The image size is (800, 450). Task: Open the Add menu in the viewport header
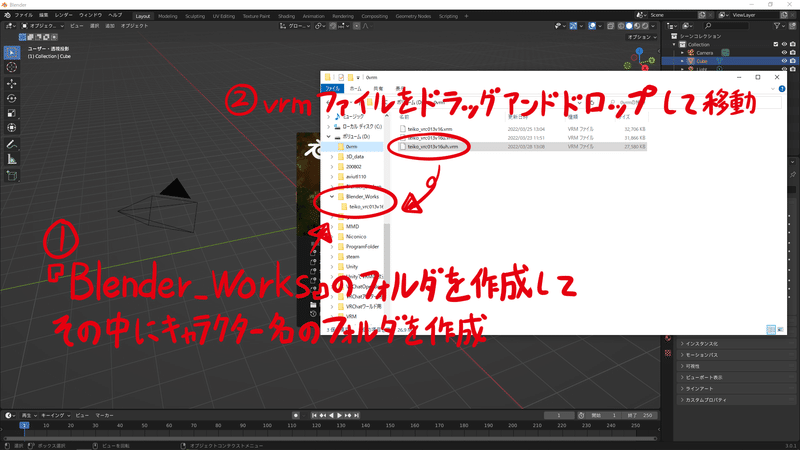pos(110,26)
